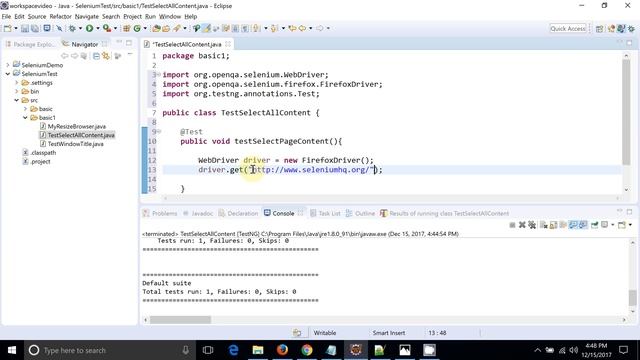Switch to the Task List tab

coord(325,213)
